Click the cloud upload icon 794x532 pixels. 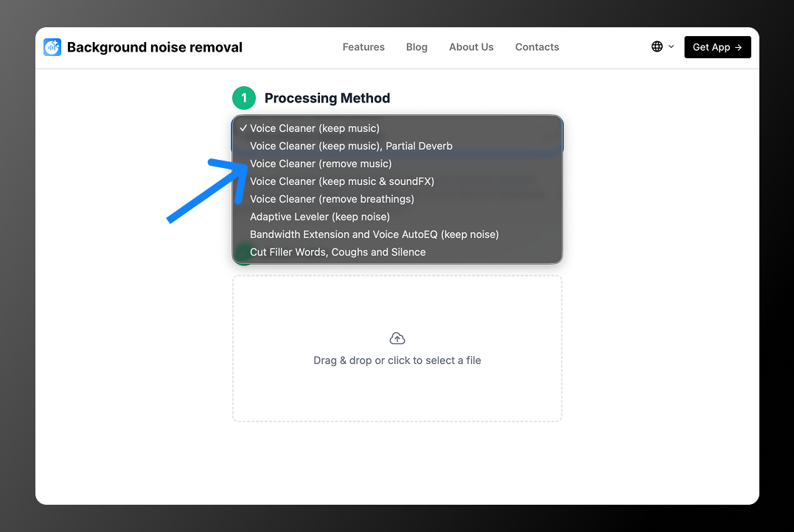pos(397,339)
